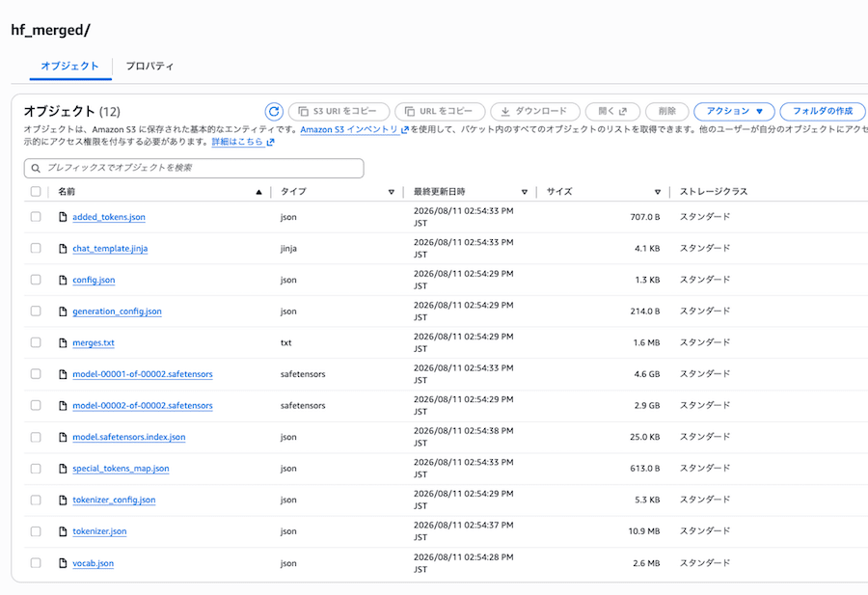Sort by 名前 column arrow
Image resolution: width=868 pixels, height=595 pixels.
pyautogui.click(x=258, y=192)
